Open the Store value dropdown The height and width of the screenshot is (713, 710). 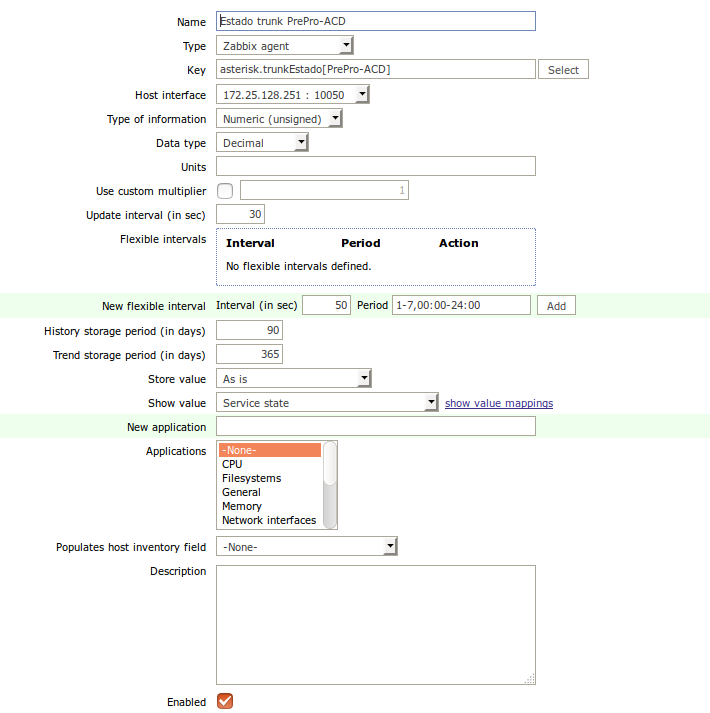click(x=294, y=378)
